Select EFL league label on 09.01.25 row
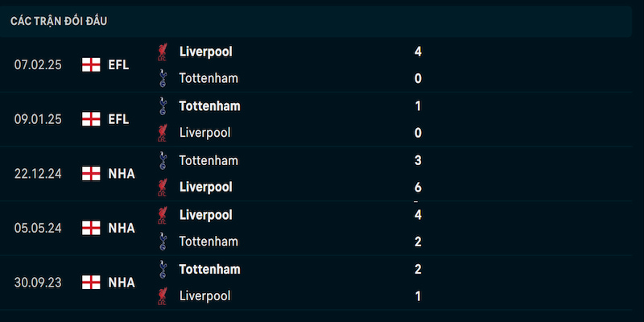Screen dimensions: 644x322 pos(118,119)
